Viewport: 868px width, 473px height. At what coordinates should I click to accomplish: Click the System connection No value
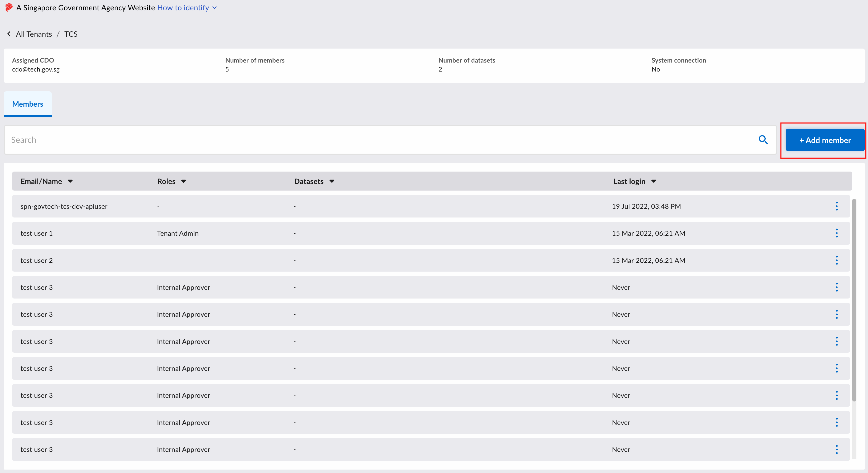pyautogui.click(x=655, y=69)
